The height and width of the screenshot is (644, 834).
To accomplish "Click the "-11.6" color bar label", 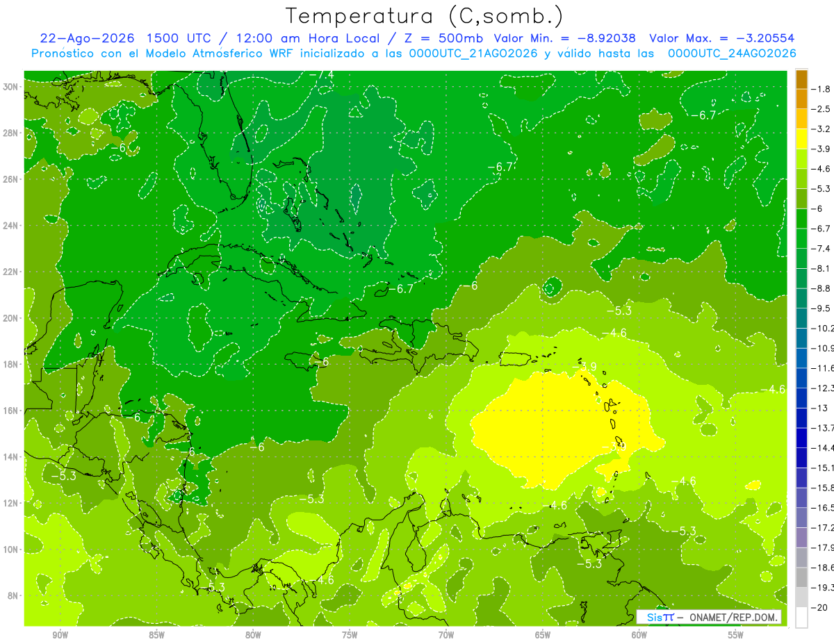I will click(x=823, y=368).
